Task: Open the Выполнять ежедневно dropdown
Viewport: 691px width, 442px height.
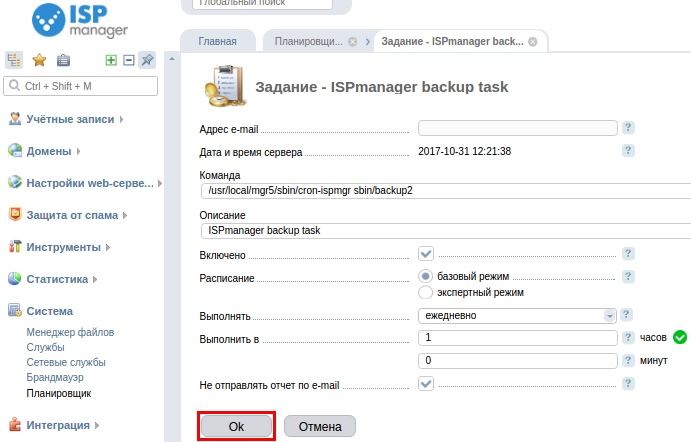Action: (x=517, y=316)
